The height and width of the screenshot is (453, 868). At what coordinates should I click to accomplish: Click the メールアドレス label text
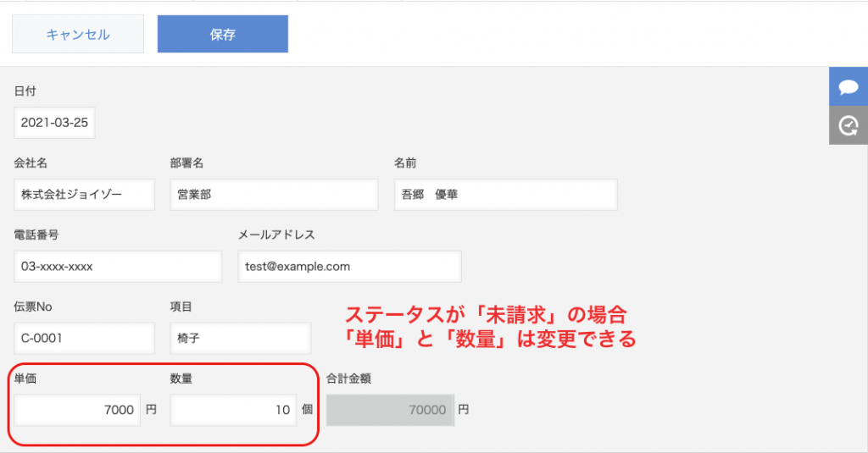[276, 235]
